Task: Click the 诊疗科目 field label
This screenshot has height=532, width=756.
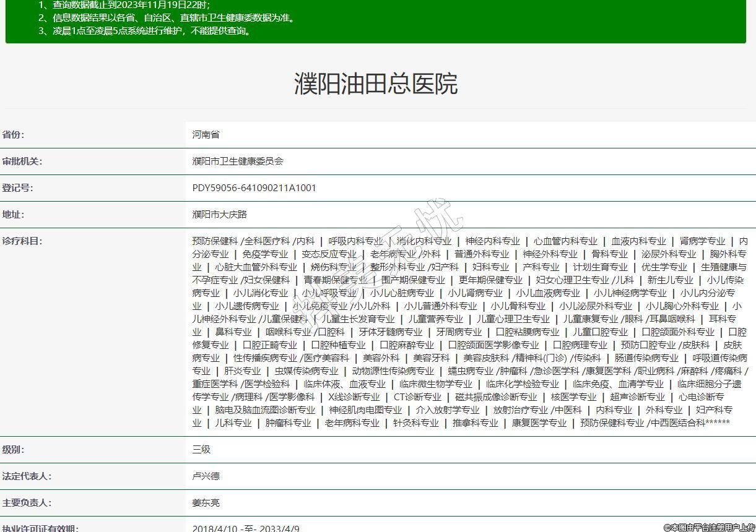Action: click(x=22, y=241)
